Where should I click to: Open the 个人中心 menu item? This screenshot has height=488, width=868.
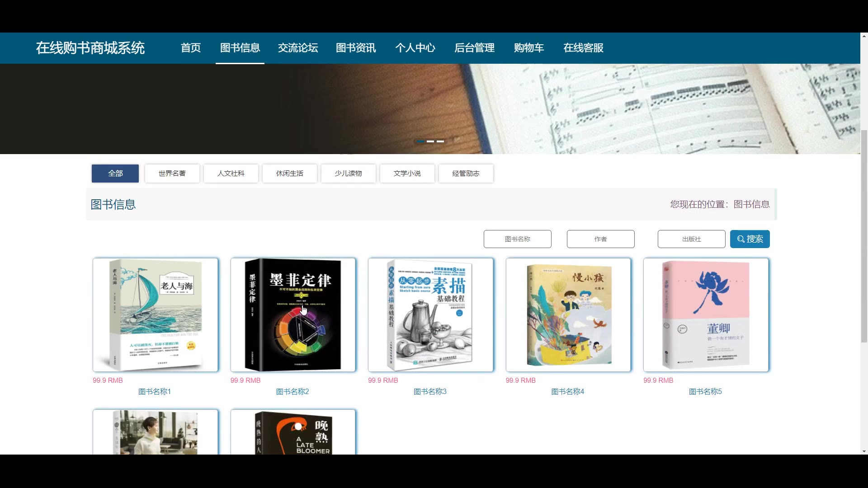415,48
